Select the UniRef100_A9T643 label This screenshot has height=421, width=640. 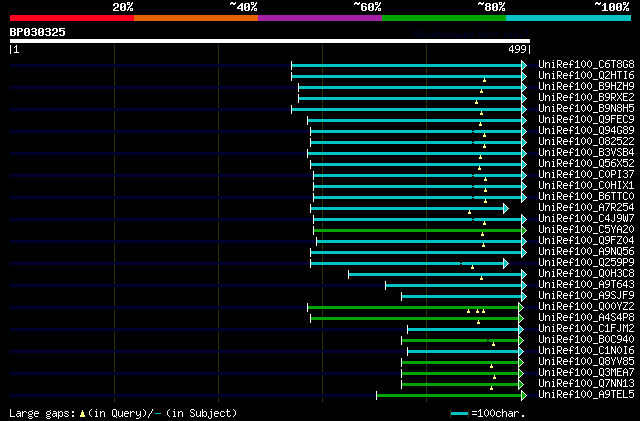(586, 285)
